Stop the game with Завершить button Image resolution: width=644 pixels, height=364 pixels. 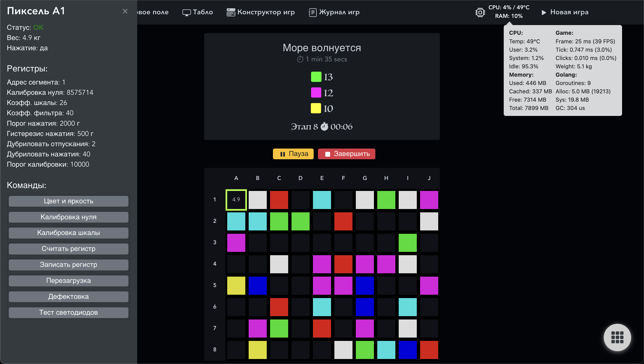pyautogui.click(x=346, y=154)
